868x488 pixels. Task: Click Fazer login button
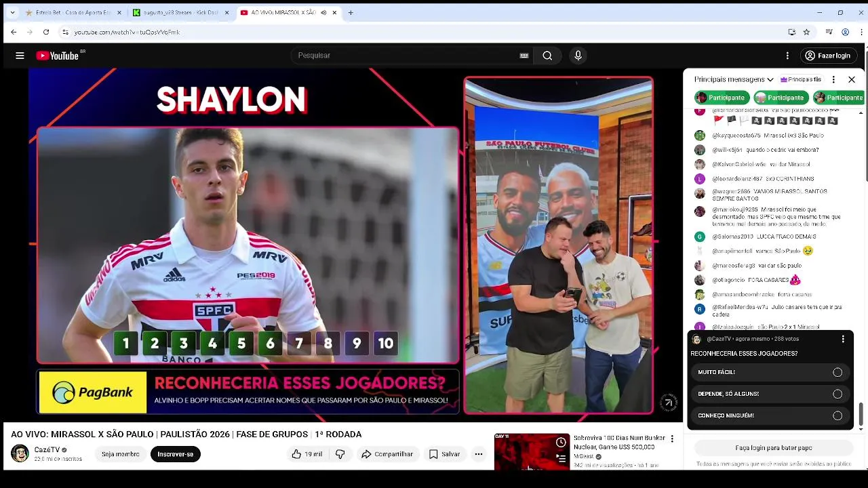[827, 56]
